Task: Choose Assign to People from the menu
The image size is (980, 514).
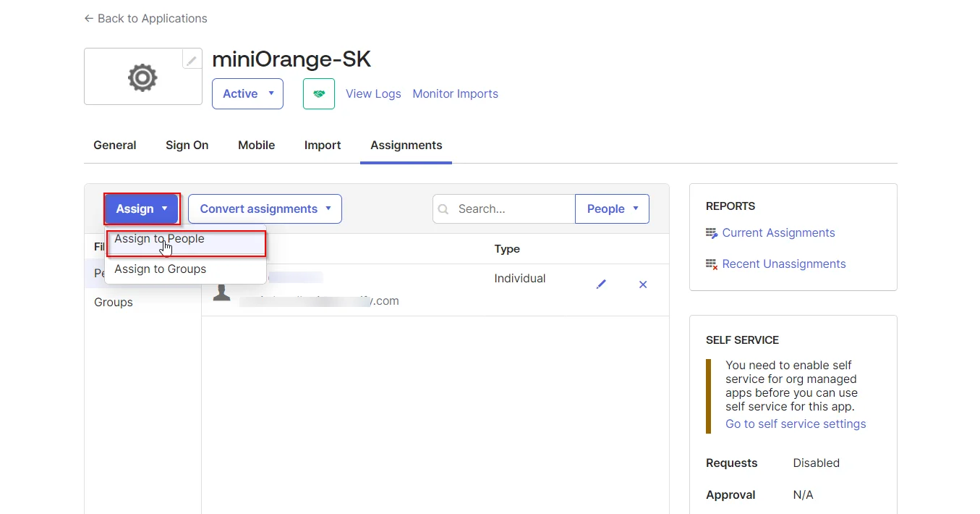Action: (x=159, y=239)
